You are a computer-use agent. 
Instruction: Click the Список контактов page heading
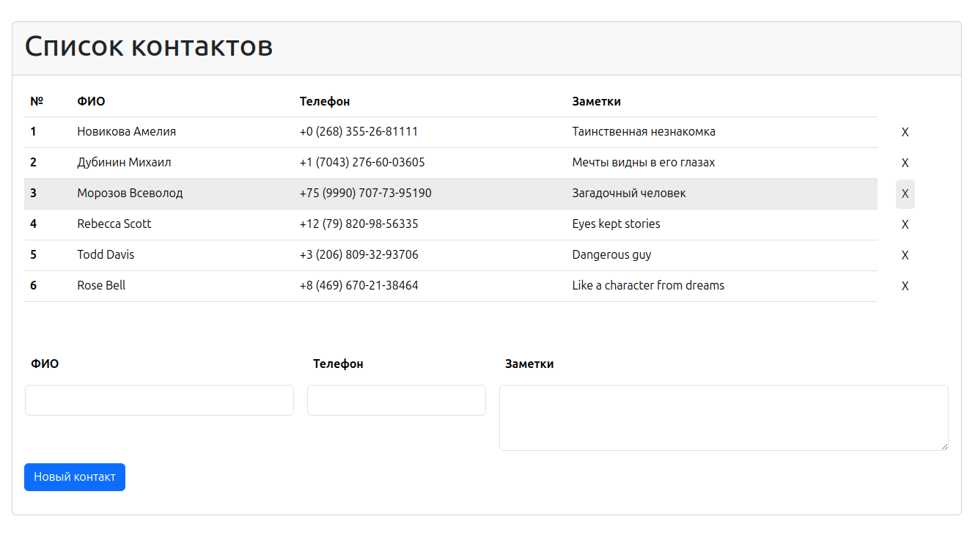coord(149,46)
